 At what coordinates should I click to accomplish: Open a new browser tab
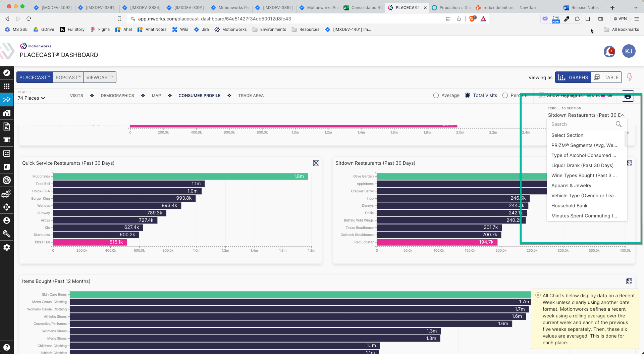(x=612, y=7)
